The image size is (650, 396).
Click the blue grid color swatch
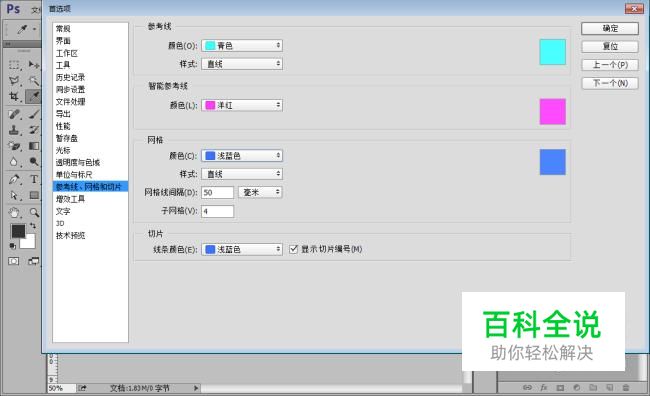click(x=553, y=162)
